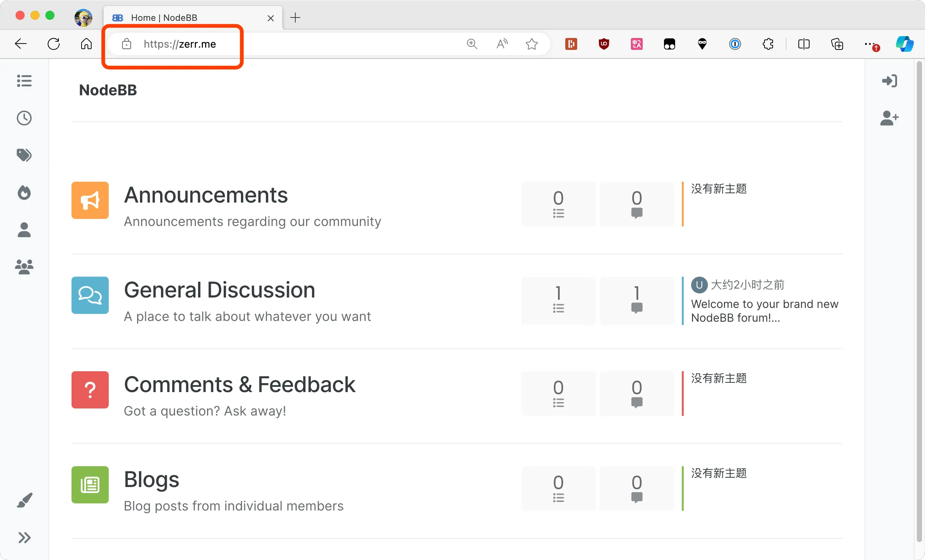Click the browser Back arrow
Image resolution: width=925 pixels, height=560 pixels.
(x=20, y=44)
